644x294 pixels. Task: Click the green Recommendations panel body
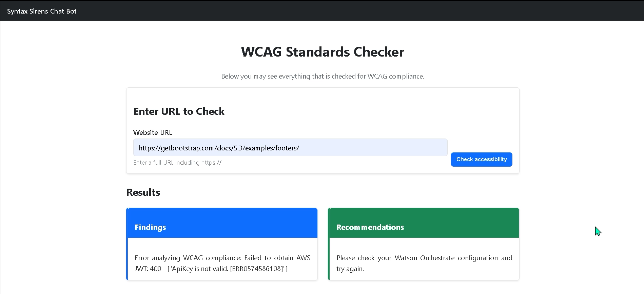coord(424,259)
